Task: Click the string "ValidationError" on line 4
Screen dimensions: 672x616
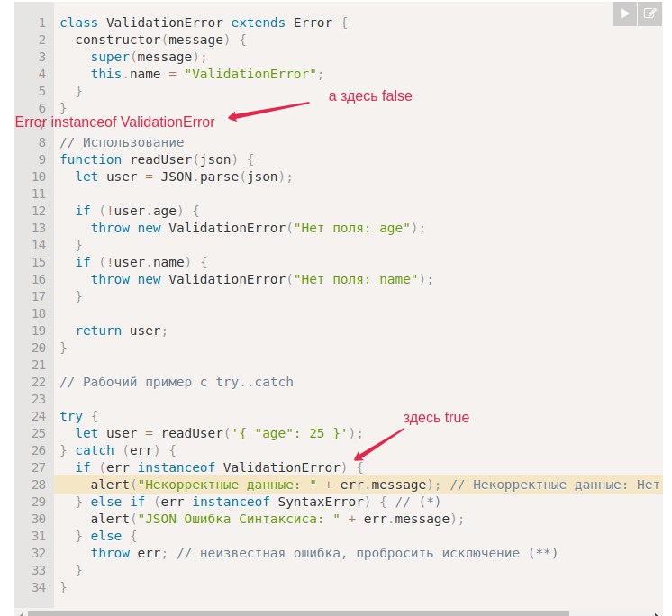Action: 250,74
